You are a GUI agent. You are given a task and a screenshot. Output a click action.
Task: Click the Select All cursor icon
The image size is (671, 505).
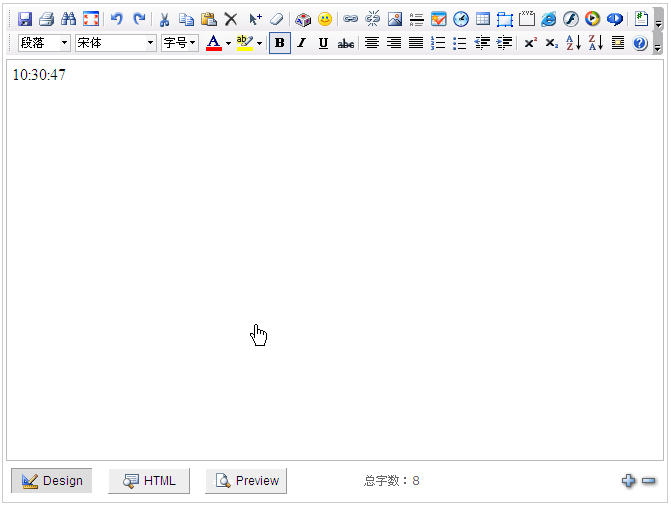click(255, 19)
